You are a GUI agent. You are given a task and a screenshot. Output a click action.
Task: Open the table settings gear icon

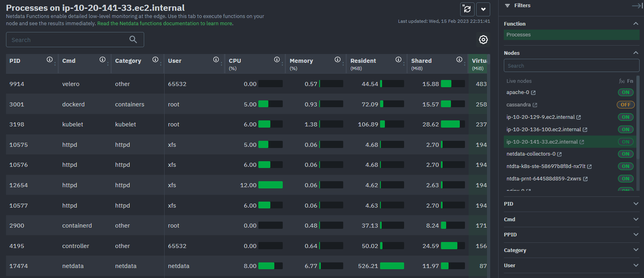(x=483, y=40)
